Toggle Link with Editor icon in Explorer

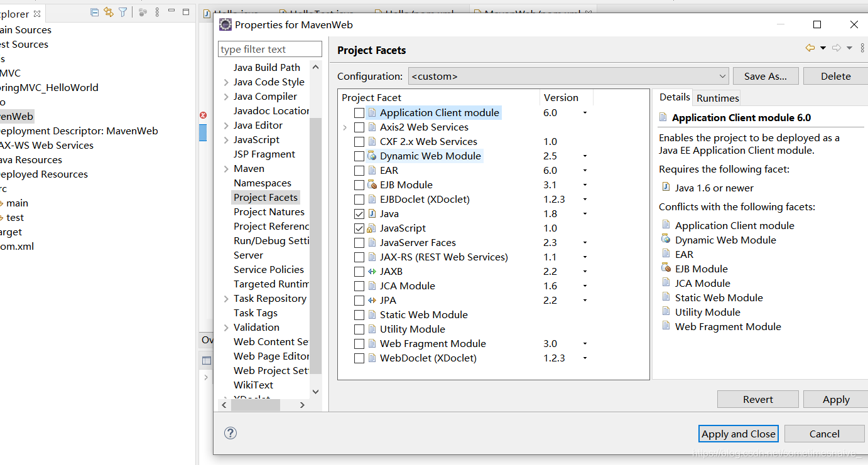click(109, 12)
